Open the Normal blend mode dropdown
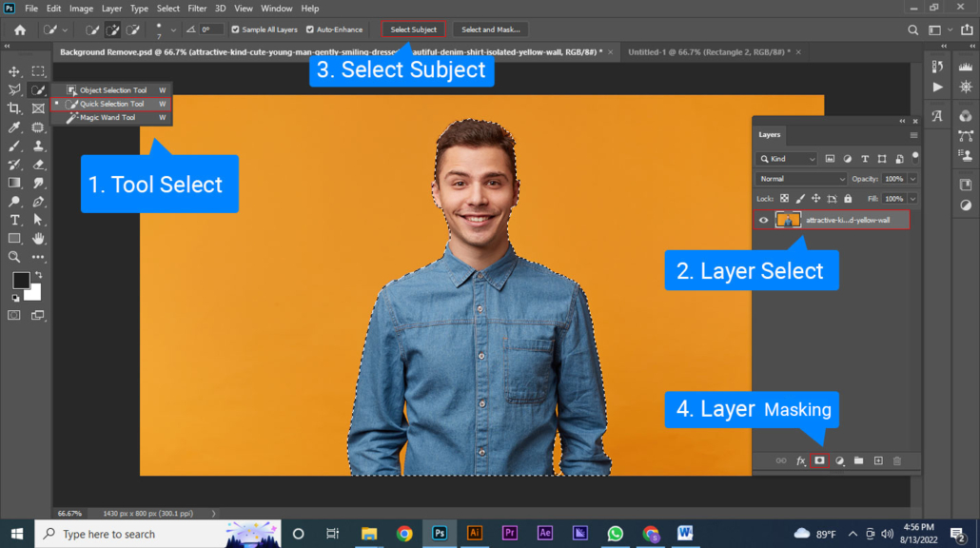 [801, 179]
